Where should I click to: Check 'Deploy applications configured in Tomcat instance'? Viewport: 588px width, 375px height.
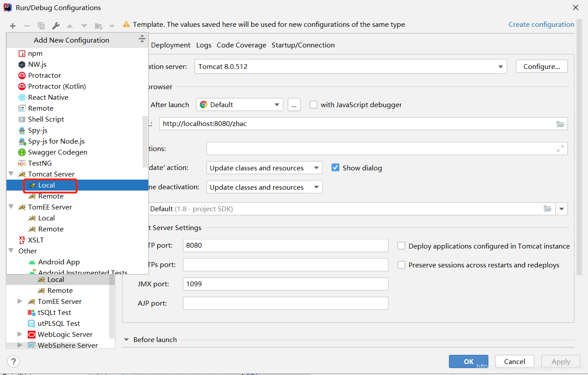point(401,246)
